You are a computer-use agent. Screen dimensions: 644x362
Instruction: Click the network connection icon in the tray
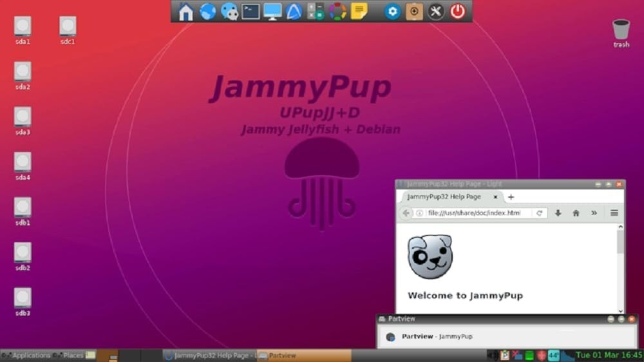tap(517, 356)
